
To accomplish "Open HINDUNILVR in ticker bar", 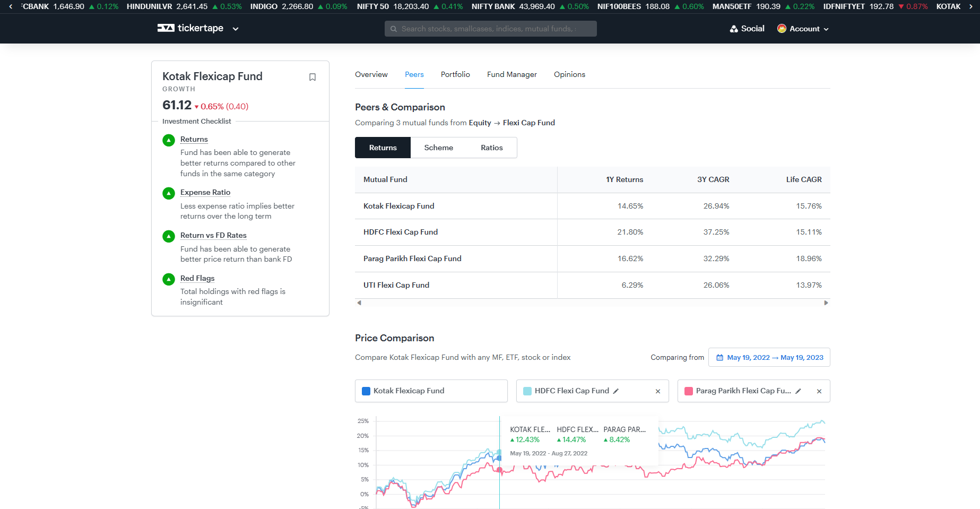I will click(x=184, y=6).
